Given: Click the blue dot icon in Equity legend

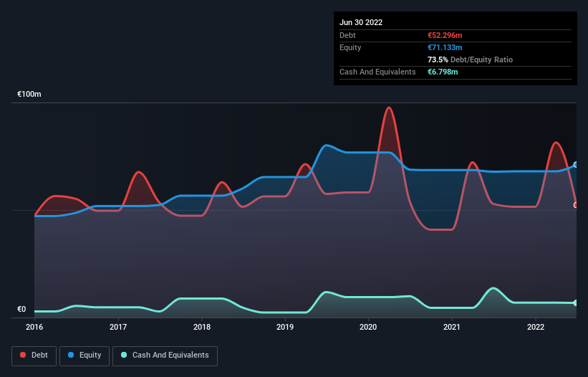Looking at the screenshot, I should 71,355.
